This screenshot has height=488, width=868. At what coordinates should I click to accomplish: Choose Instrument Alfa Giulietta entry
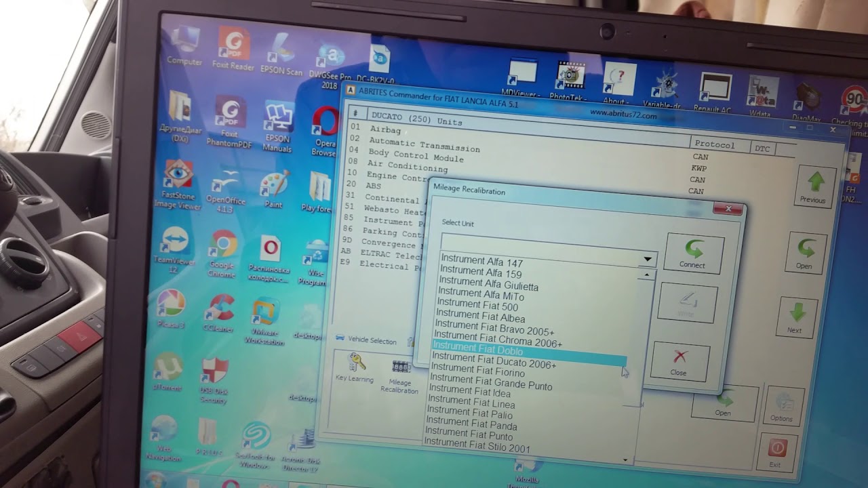tap(489, 284)
